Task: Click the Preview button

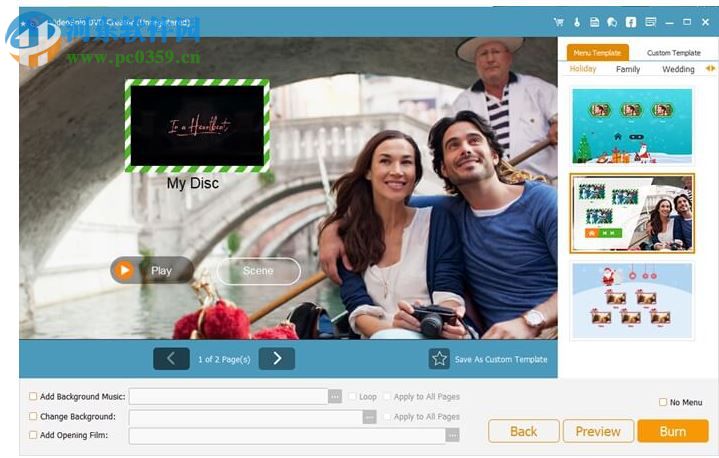Action: (x=598, y=431)
